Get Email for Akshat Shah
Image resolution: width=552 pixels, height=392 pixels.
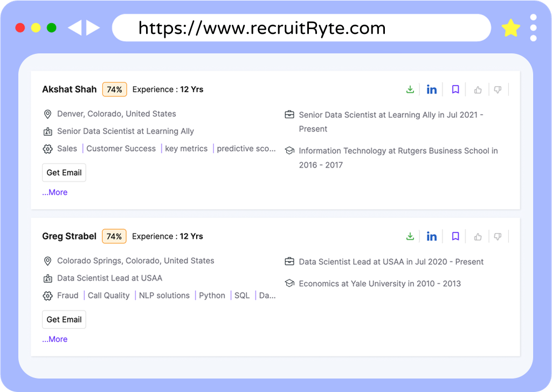pyautogui.click(x=64, y=173)
